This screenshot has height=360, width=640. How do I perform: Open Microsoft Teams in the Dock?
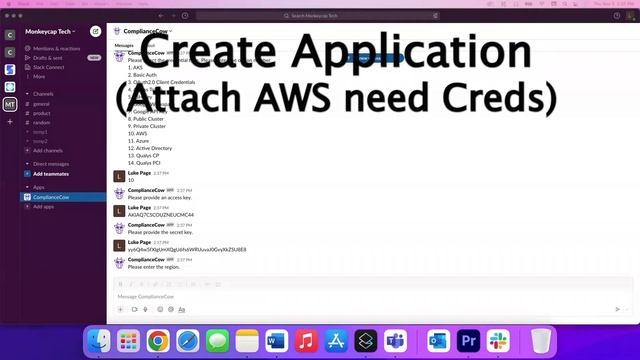(395, 341)
